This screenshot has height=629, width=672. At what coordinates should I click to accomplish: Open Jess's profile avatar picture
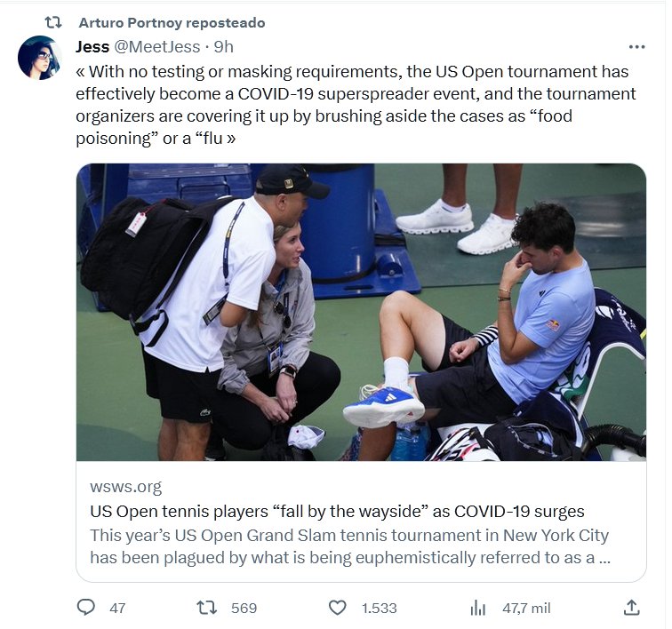coord(39,58)
